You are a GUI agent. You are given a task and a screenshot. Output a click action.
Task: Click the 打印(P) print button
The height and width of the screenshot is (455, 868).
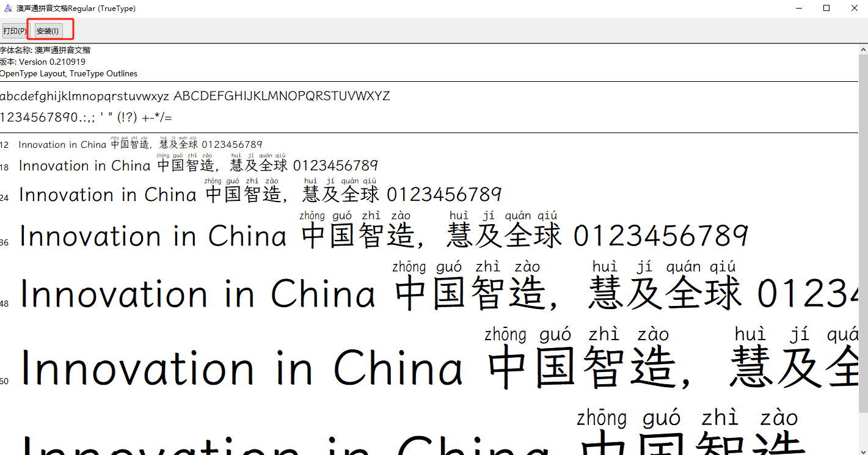tap(15, 31)
